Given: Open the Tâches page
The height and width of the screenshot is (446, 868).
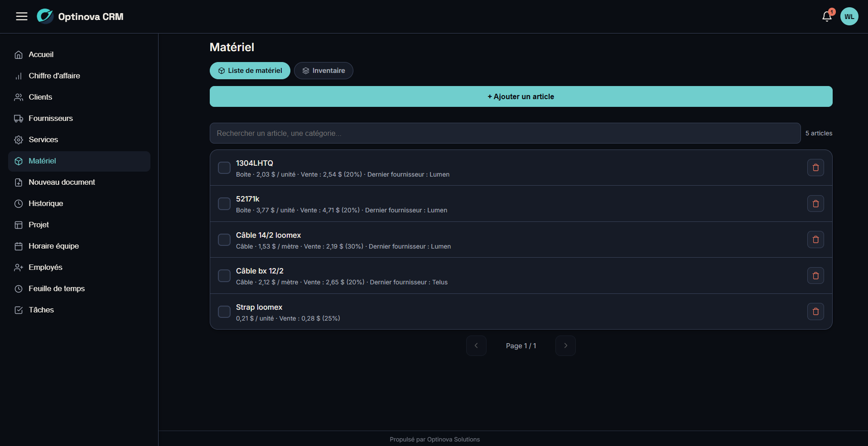Looking at the screenshot, I should 79,310.
